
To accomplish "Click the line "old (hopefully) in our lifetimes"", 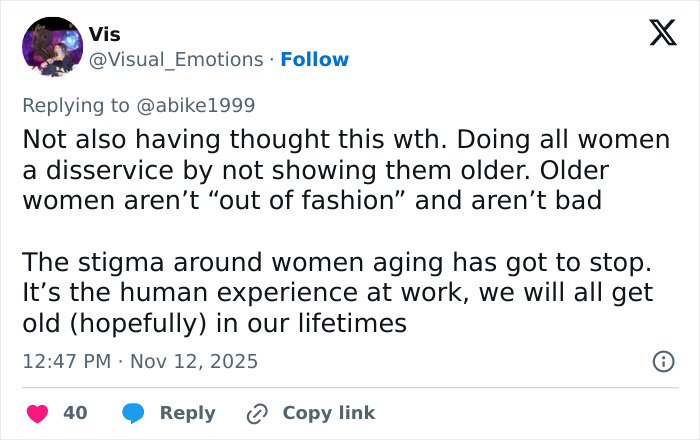I will 214,324.
